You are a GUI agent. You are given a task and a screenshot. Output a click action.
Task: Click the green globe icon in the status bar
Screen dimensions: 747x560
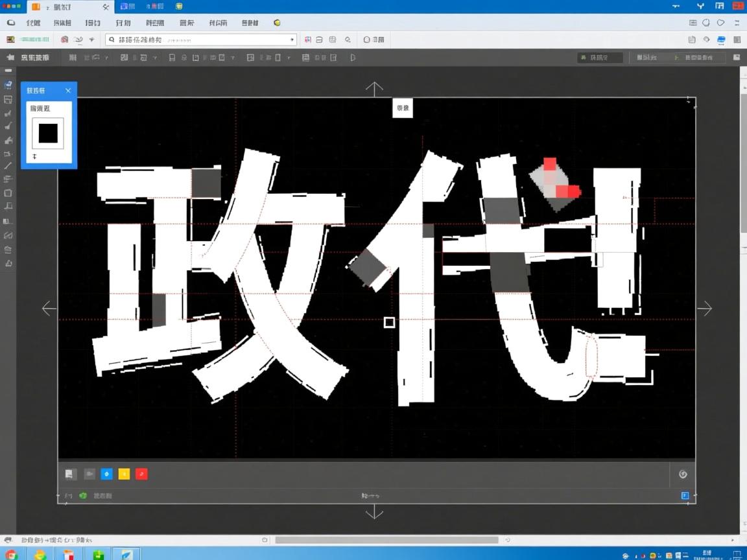(x=83, y=495)
